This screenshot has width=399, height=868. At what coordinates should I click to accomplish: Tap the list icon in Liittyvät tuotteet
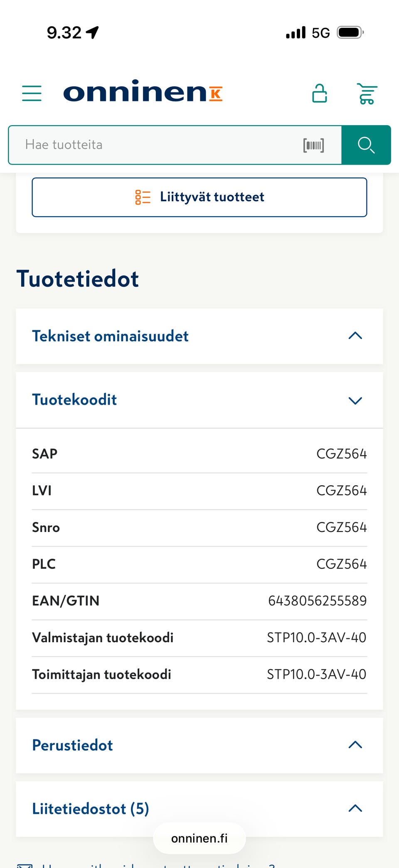(x=143, y=197)
